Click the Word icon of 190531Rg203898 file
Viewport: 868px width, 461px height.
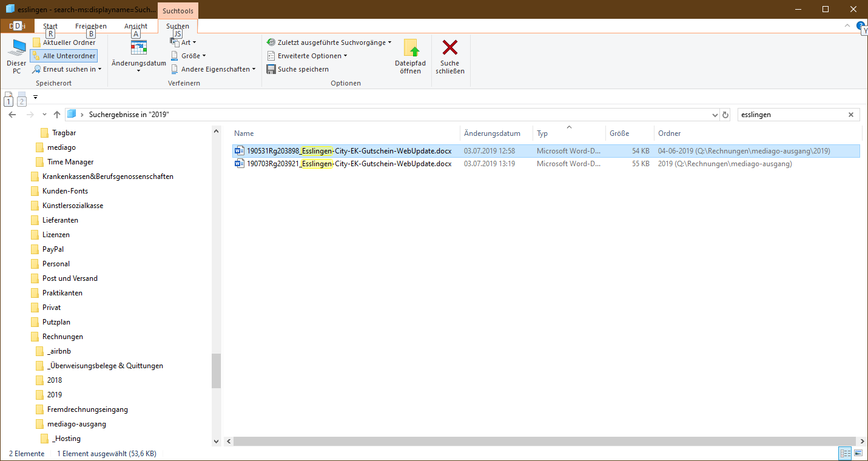tap(240, 150)
